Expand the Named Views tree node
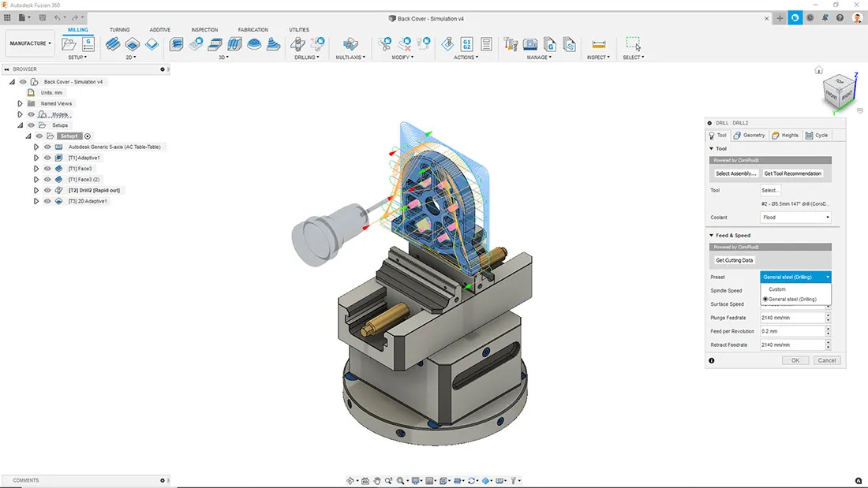This screenshot has width=868, height=488. [x=20, y=103]
